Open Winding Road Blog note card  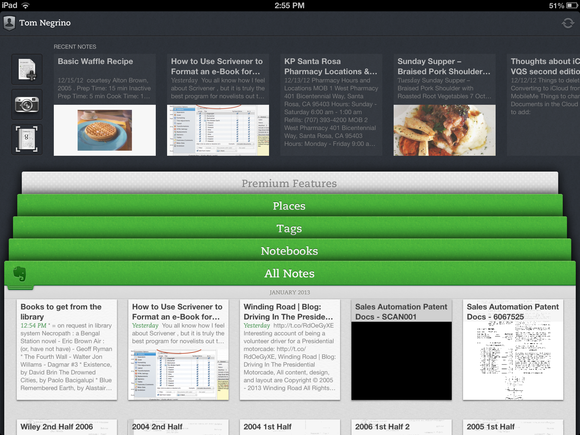(x=290, y=350)
